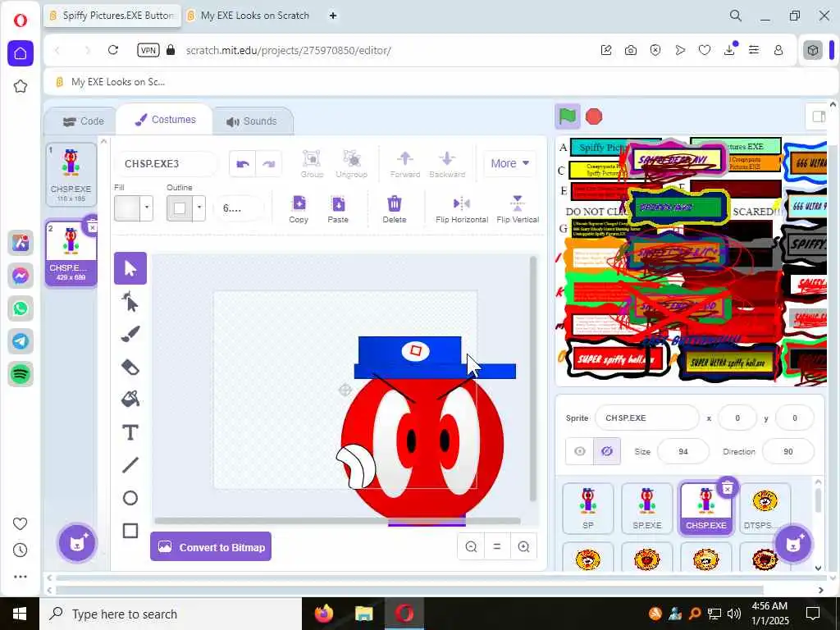Image resolution: width=840 pixels, height=630 pixels.
Task: Click the Ungroup icon
Action: point(351,163)
